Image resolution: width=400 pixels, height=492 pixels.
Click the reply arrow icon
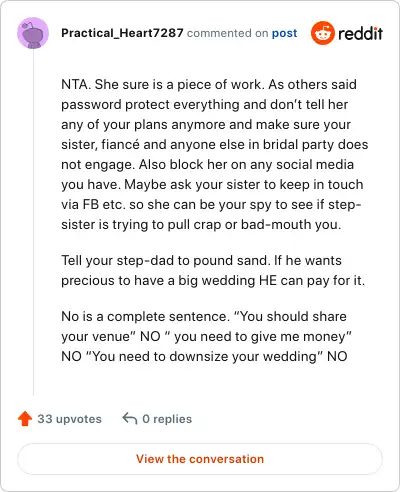click(x=130, y=419)
